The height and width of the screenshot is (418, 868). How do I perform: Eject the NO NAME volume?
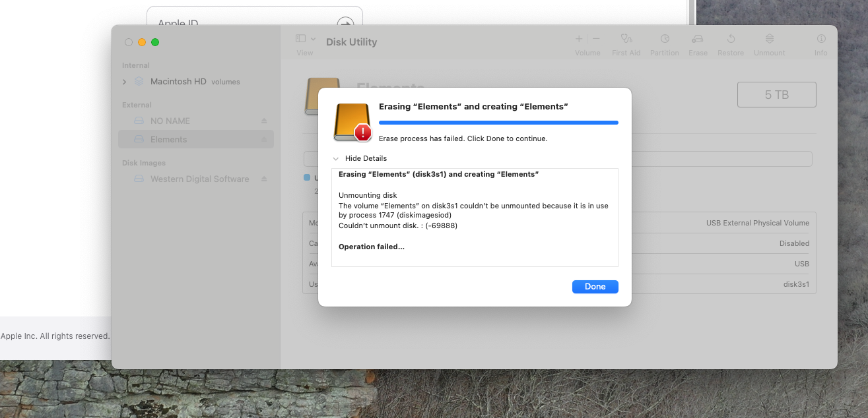click(x=264, y=121)
